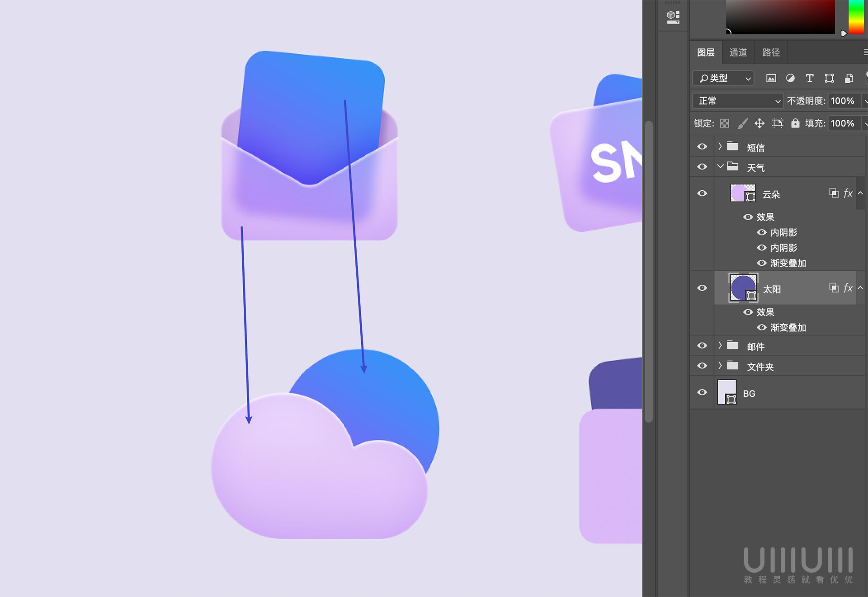Image resolution: width=868 pixels, height=597 pixels.
Task: Click the vertical hue spectrum bar
Action: click(x=856, y=17)
